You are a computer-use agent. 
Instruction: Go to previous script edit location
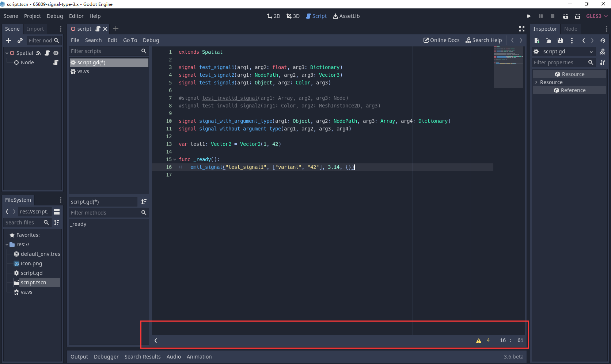512,40
